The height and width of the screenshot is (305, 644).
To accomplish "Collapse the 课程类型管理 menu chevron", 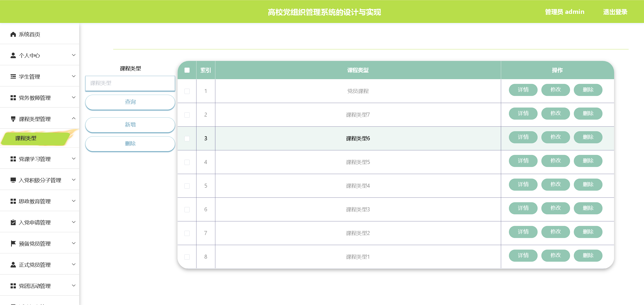I will point(74,119).
